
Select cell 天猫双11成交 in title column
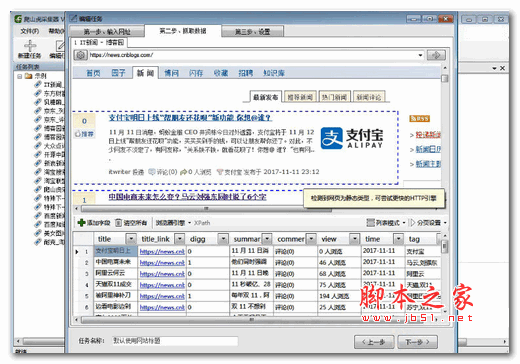[115, 285]
